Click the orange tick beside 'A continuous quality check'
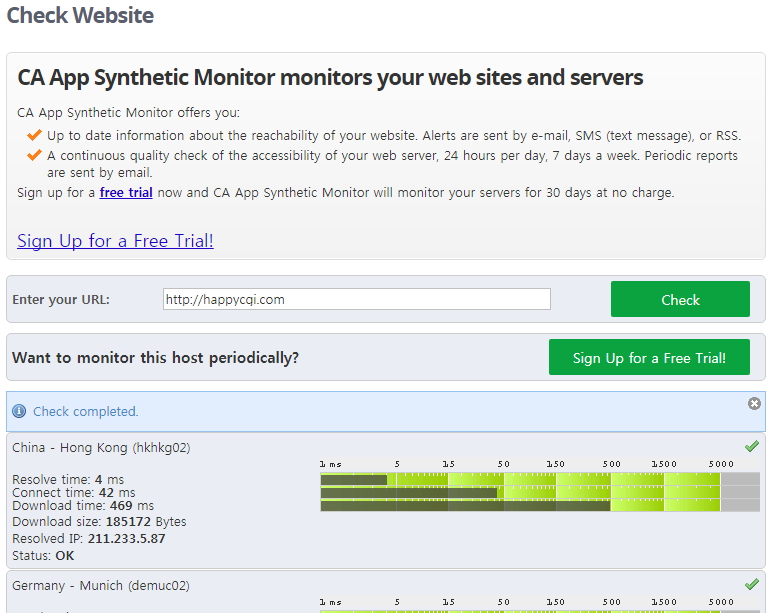This screenshot has width=770, height=613. [x=34, y=155]
